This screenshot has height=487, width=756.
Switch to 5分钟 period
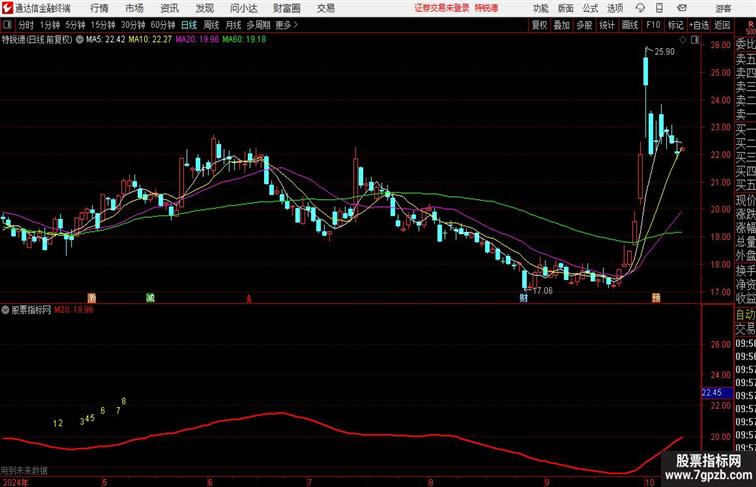(75, 25)
